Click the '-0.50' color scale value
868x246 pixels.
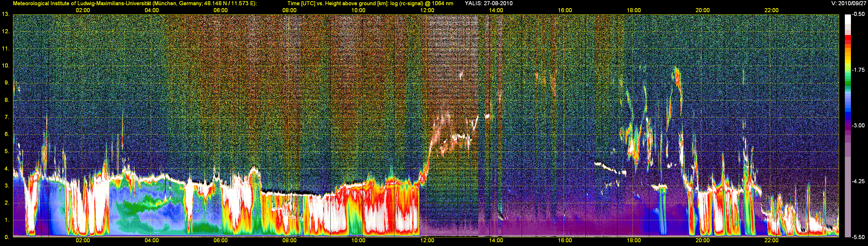pos(858,14)
